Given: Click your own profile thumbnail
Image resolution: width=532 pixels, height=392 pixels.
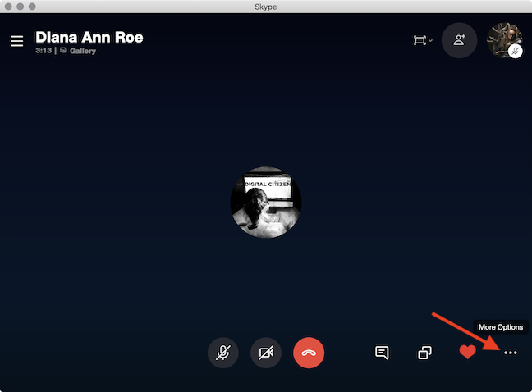Looking at the screenshot, I should tap(504, 40).
